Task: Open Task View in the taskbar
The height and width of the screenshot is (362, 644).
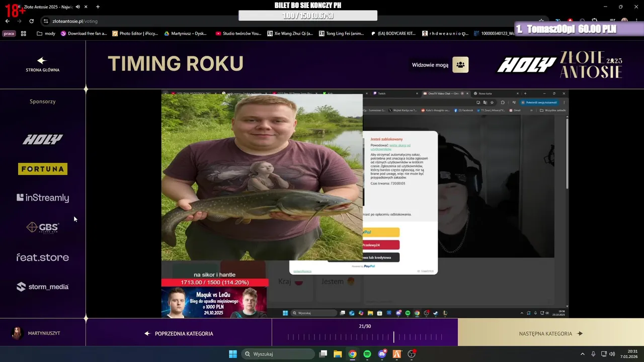Action: click(x=324, y=354)
